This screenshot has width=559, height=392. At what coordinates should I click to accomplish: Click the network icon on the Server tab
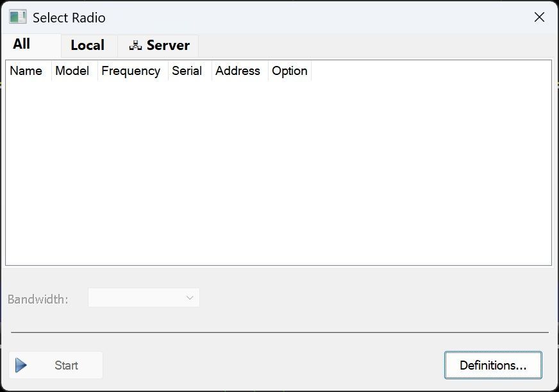click(x=135, y=45)
